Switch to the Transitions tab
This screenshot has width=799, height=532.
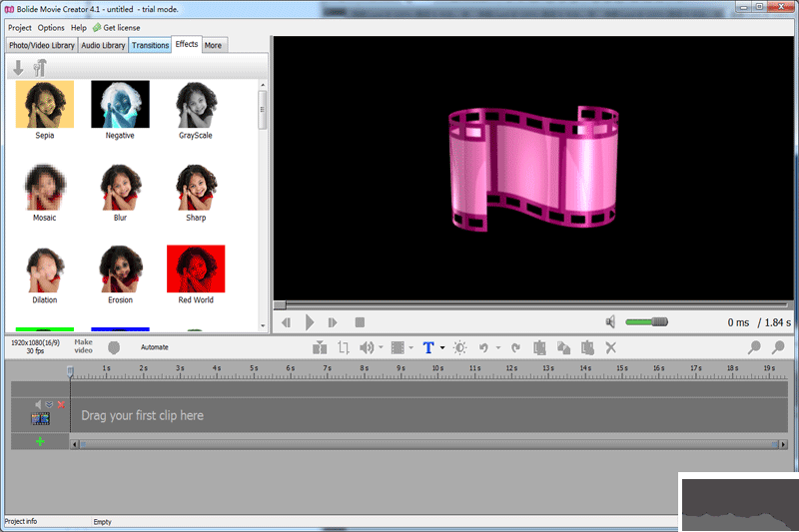150,45
